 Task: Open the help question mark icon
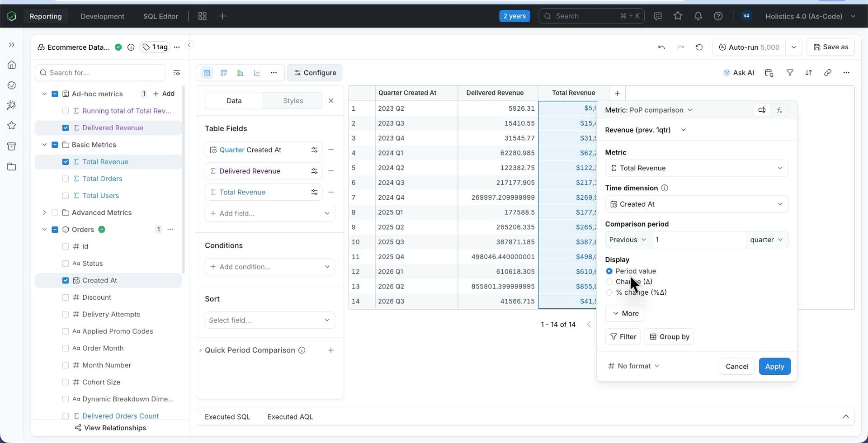(718, 16)
